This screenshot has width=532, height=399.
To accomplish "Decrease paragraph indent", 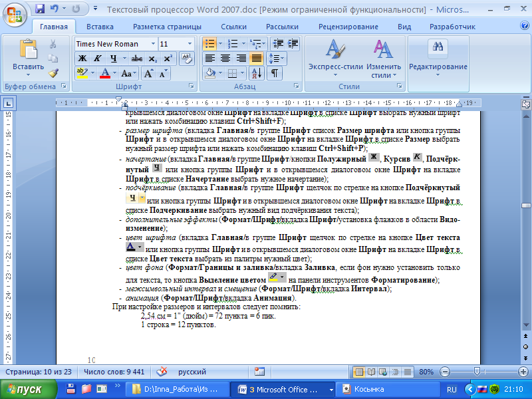I will tap(278, 44).
